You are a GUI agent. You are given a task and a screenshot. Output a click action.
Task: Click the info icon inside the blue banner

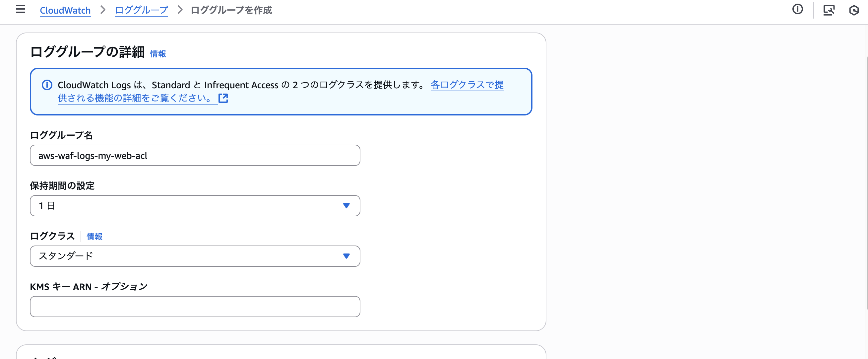tap(47, 85)
